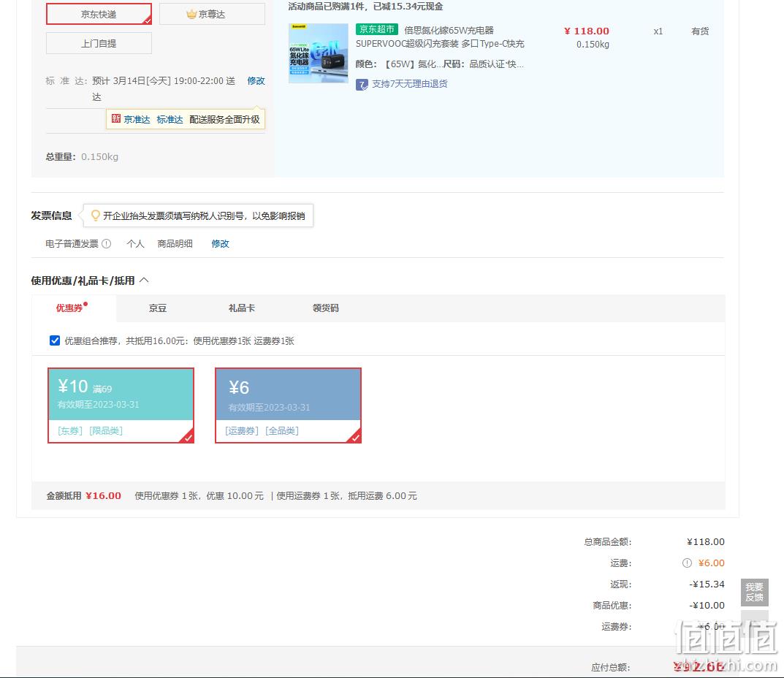Switch to 优惠券 tab
Screen dimensions: 784x678
[69, 308]
